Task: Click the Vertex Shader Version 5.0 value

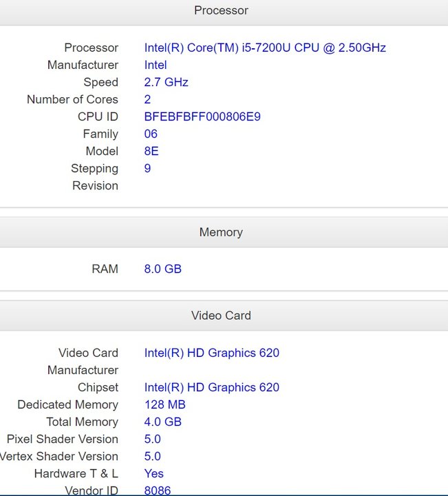Action: coord(153,456)
